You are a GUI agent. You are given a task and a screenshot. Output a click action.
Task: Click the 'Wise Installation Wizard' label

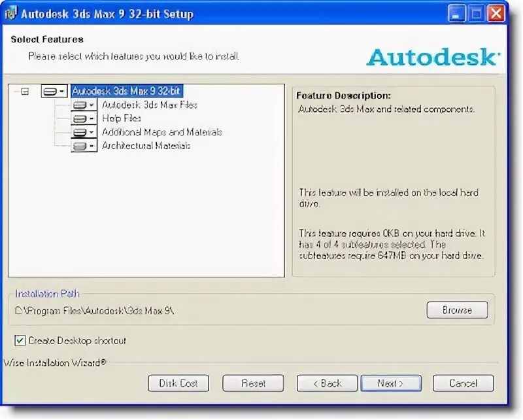tap(55, 362)
